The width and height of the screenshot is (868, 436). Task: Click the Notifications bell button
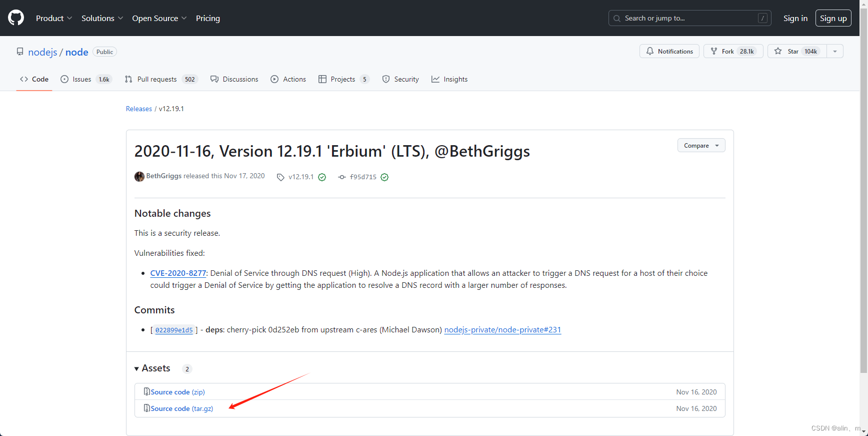click(x=669, y=52)
